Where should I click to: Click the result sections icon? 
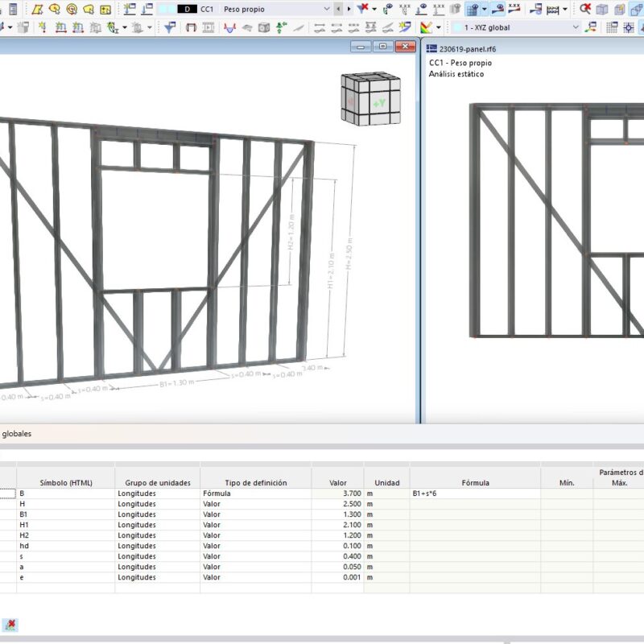click(x=535, y=9)
